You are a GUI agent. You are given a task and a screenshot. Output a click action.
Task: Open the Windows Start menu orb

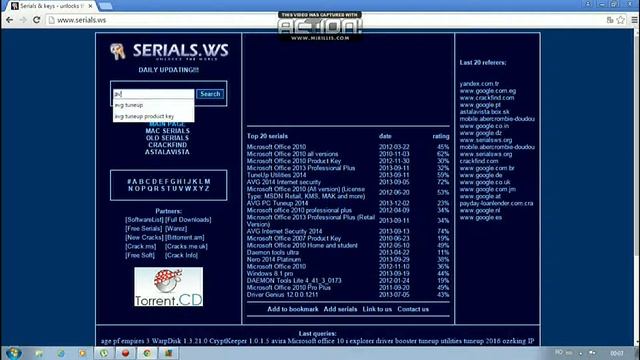pos(13,353)
